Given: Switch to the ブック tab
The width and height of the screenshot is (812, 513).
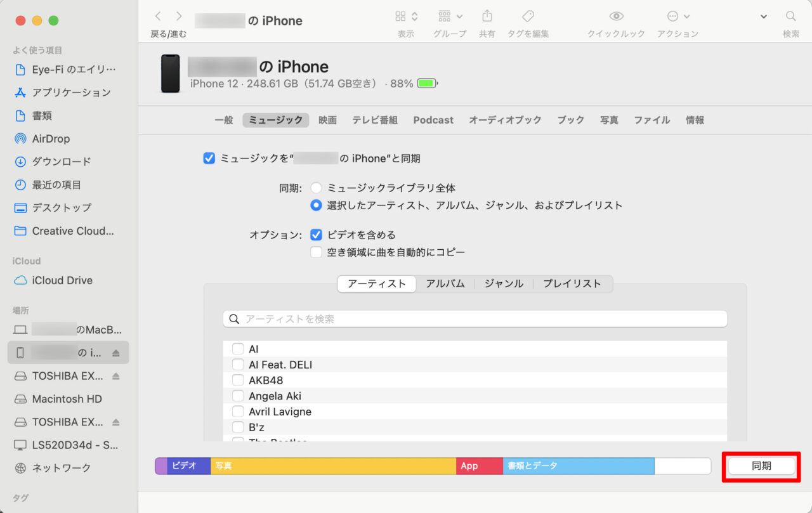Looking at the screenshot, I should point(571,120).
